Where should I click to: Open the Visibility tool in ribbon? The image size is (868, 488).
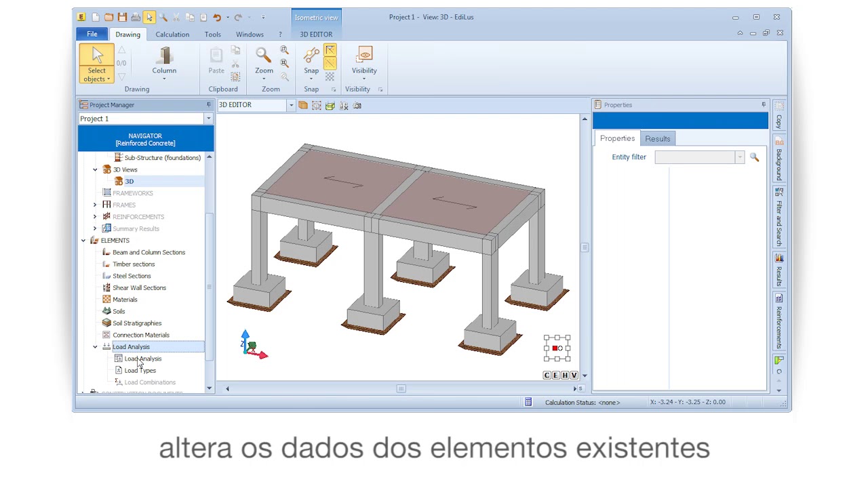tap(364, 64)
